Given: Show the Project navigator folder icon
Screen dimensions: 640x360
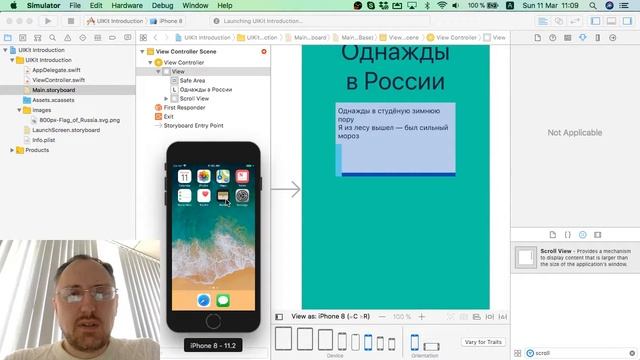Looking at the screenshot, I should click(x=8, y=38).
